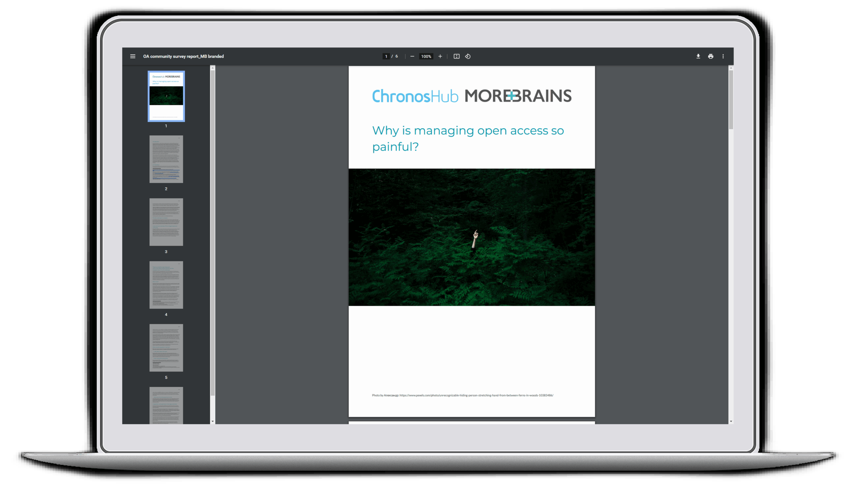This screenshot has height=504, width=844.
Task: Print the document using the printer icon
Action: [x=710, y=56]
